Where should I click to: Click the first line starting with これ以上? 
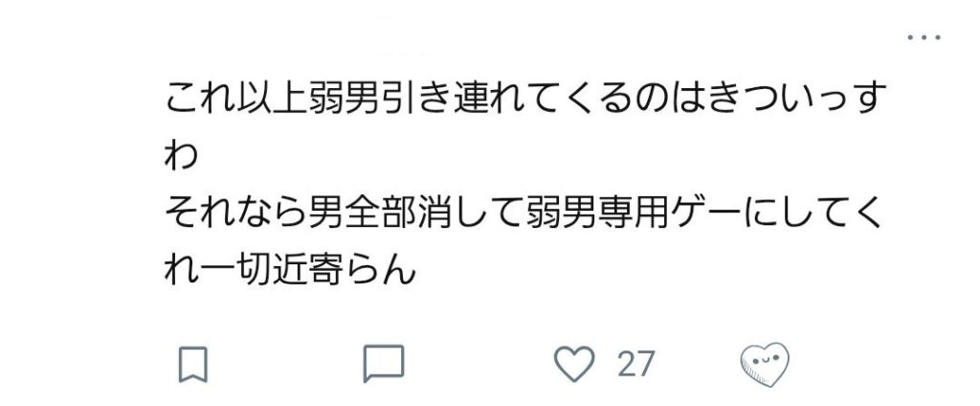pos(525,99)
